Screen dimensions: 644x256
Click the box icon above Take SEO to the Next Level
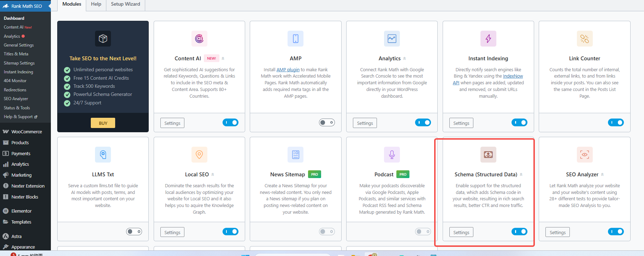103,38
